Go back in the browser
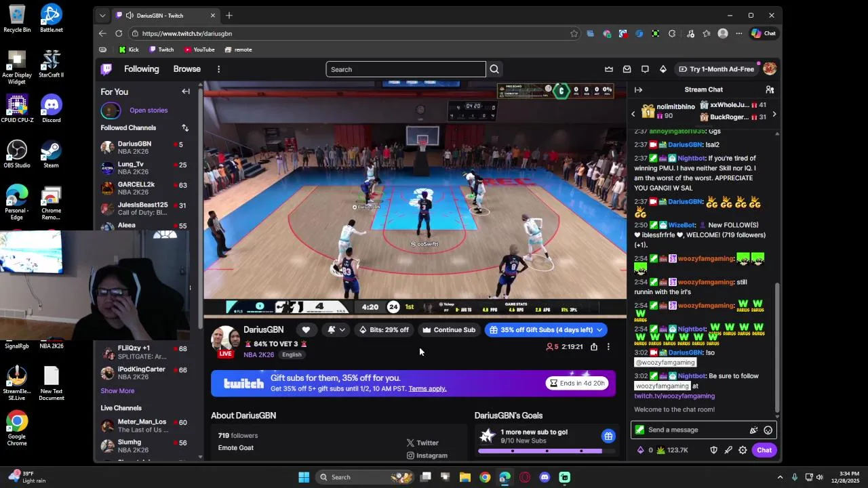868x488 pixels. click(102, 33)
